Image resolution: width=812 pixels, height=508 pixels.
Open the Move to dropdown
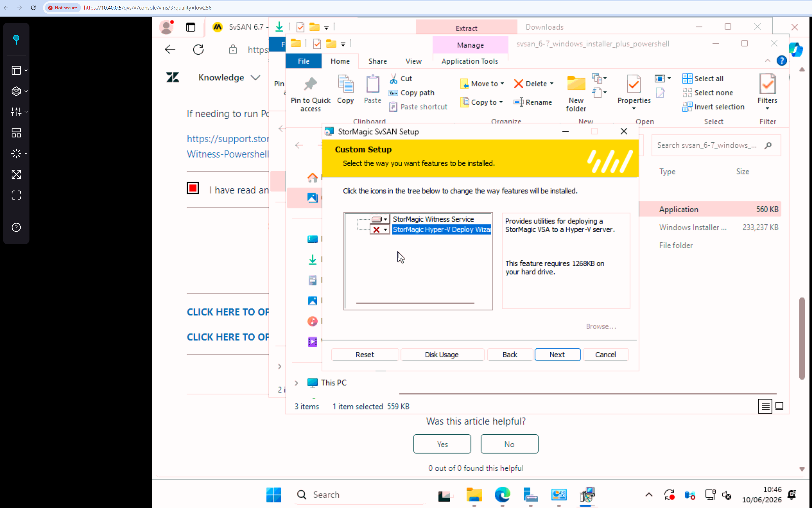[482, 84]
